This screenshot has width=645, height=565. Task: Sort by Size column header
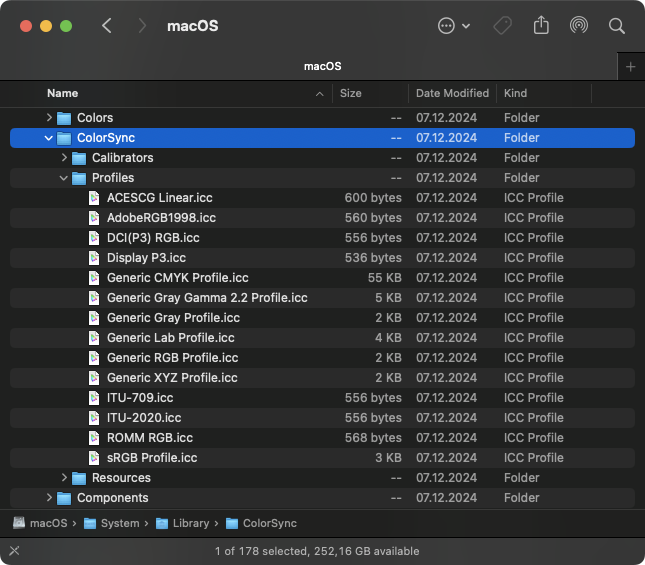click(350, 93)
